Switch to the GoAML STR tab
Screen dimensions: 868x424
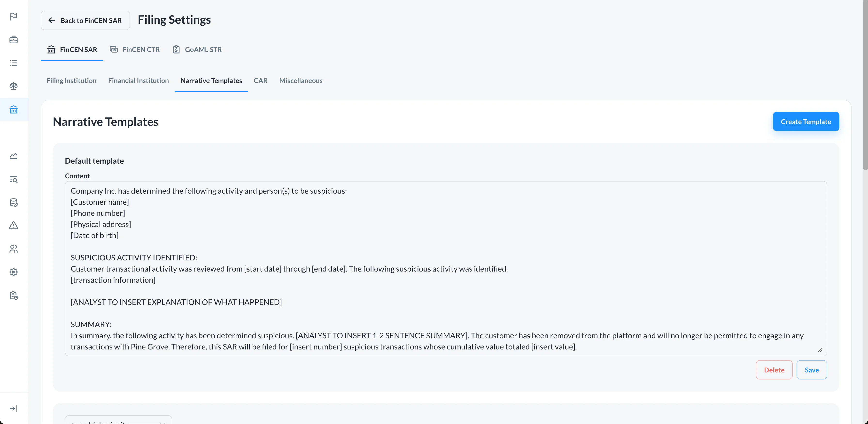coord(197,50)
